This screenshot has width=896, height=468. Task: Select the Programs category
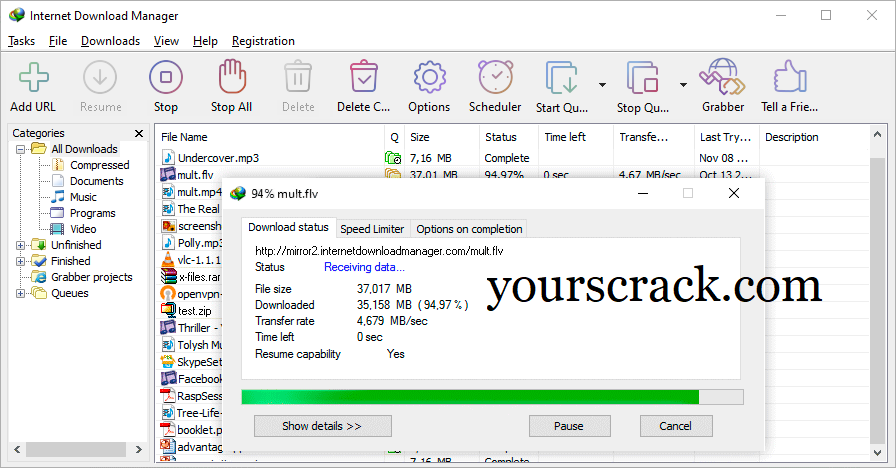pos(93,213)
